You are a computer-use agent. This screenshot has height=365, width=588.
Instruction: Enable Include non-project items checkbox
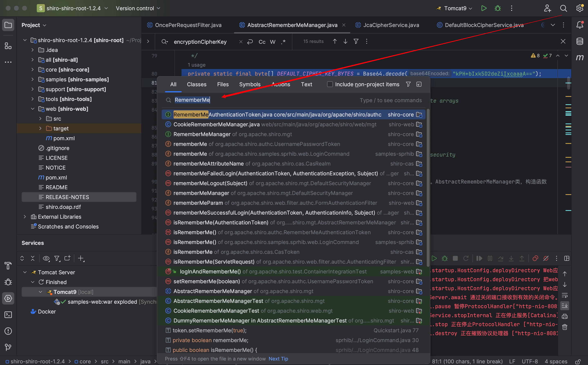click(330, 84)
